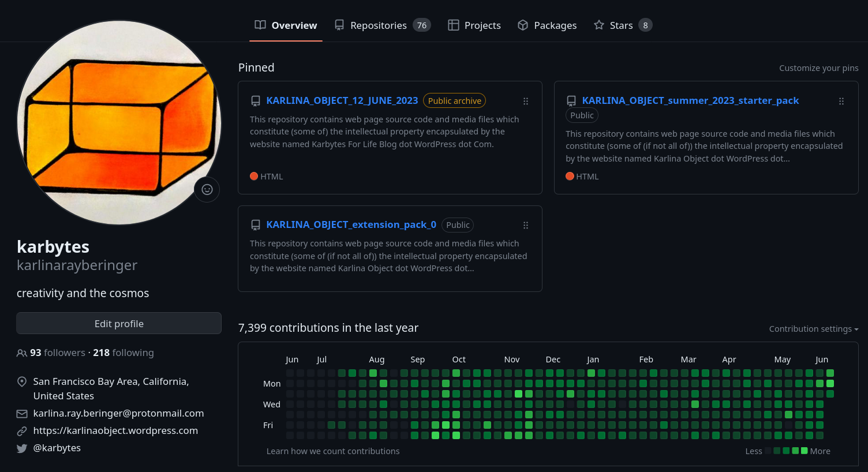Click the Repositories count badge 76
868x472 pixels.
point(422,25)
